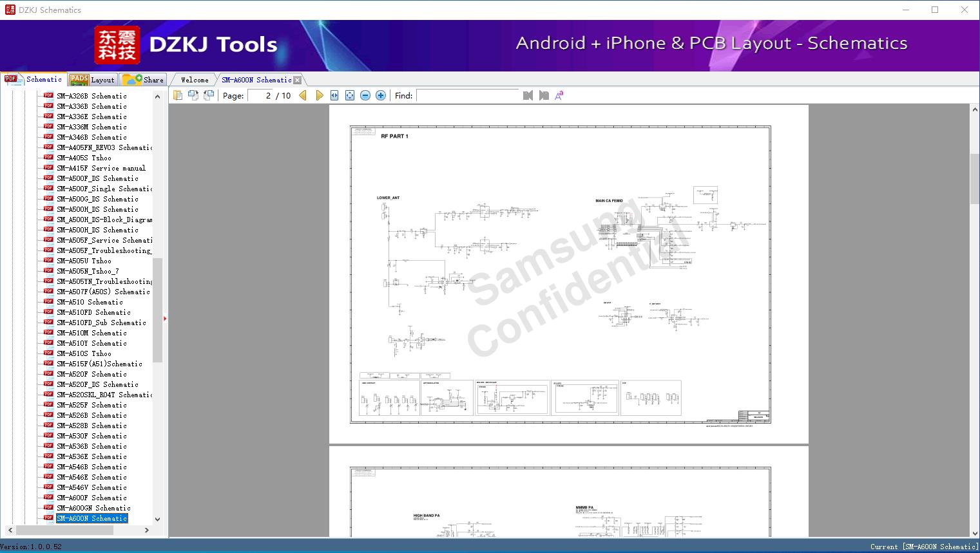Viewport: 980px width, 553px height.
Task: Open SM-A530F Schematic entry
Action: pyautogui.click(x=91, y=436)
